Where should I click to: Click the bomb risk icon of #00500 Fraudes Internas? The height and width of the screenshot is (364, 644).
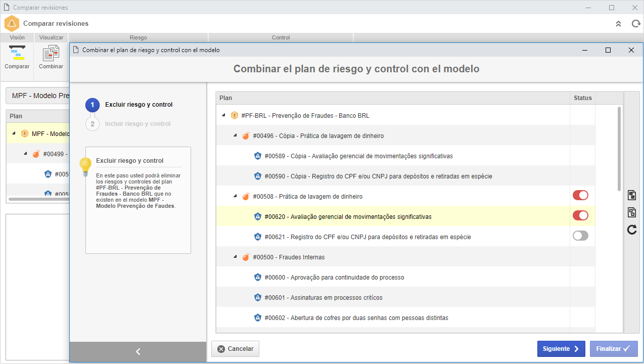[246, 257]
